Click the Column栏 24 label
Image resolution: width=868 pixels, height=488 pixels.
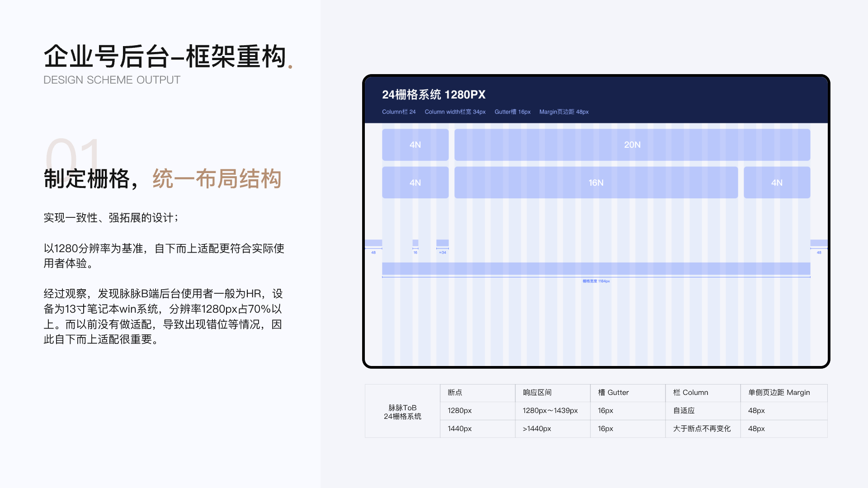tap(398, 112)
